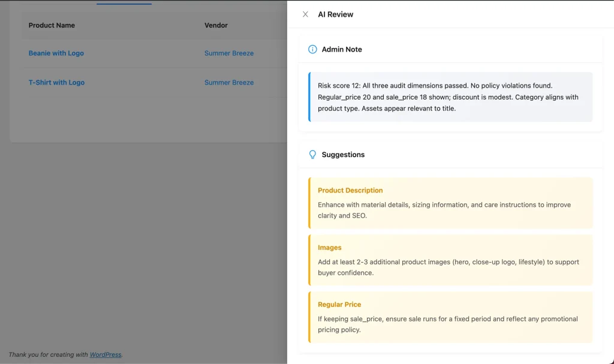Select the Regular Price suggestion card
This screenshot has height=364, width=614.
point(450,317)
